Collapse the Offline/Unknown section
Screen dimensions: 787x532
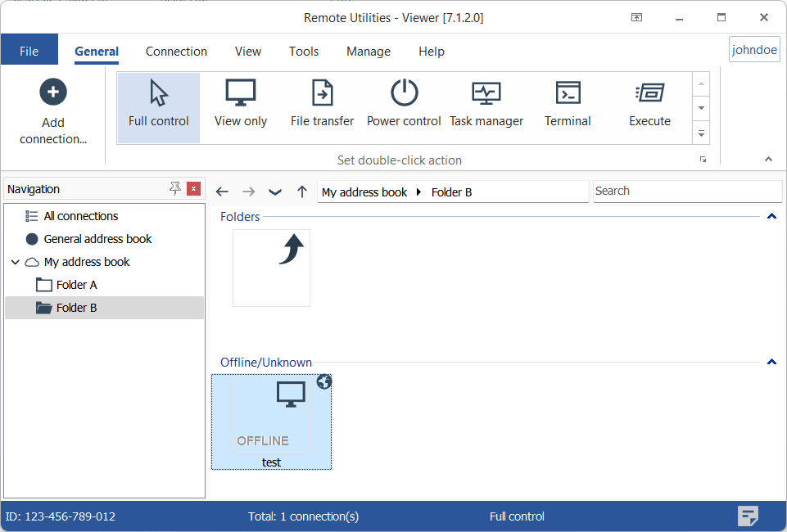pos(771,362)
